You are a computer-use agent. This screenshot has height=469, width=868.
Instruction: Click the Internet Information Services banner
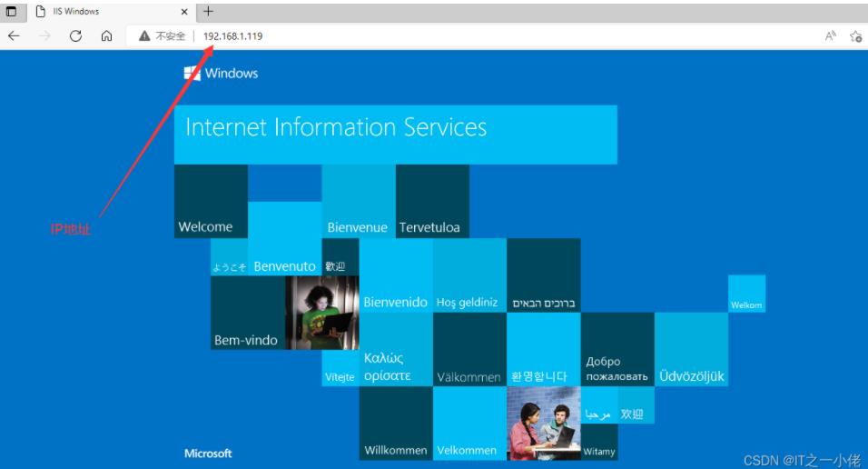click(x=396, y=135)
